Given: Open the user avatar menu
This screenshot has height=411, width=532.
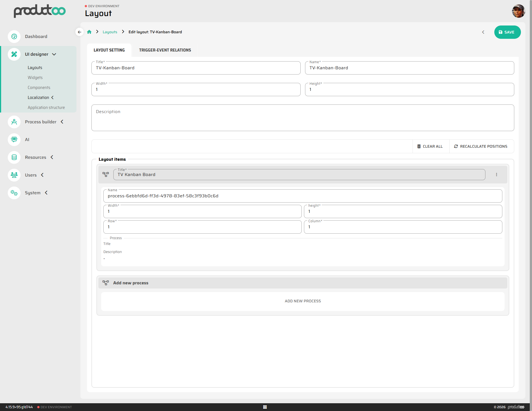Looking at the screenshot, I should 518,11.
